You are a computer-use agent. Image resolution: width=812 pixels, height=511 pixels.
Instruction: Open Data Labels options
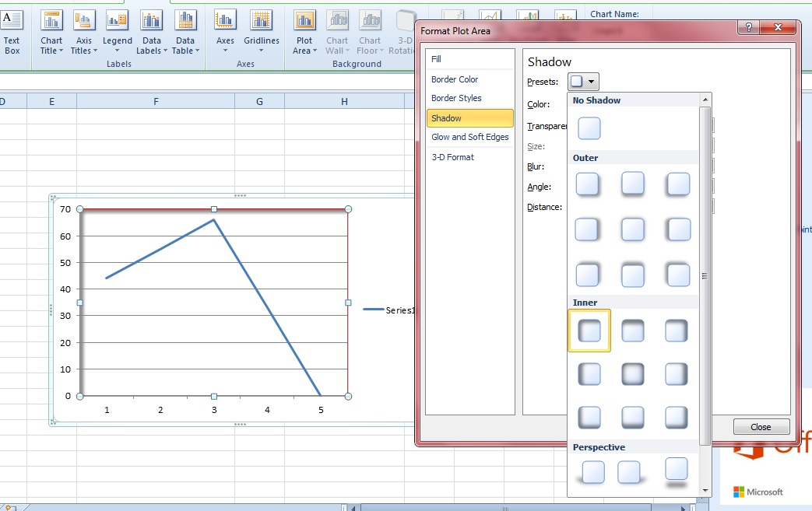tap(151, 33)
